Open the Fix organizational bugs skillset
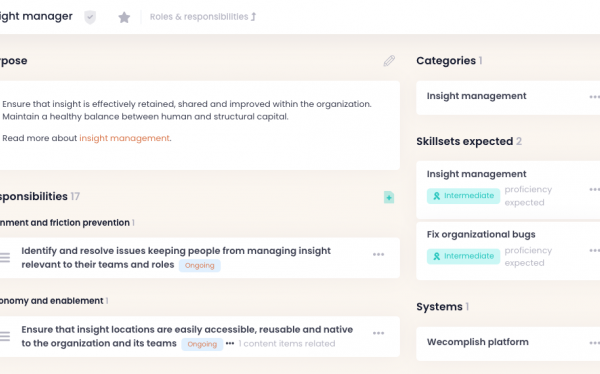The width and height of the screenshot is (600, 374). pyautogui.click(x=481, y=234)
